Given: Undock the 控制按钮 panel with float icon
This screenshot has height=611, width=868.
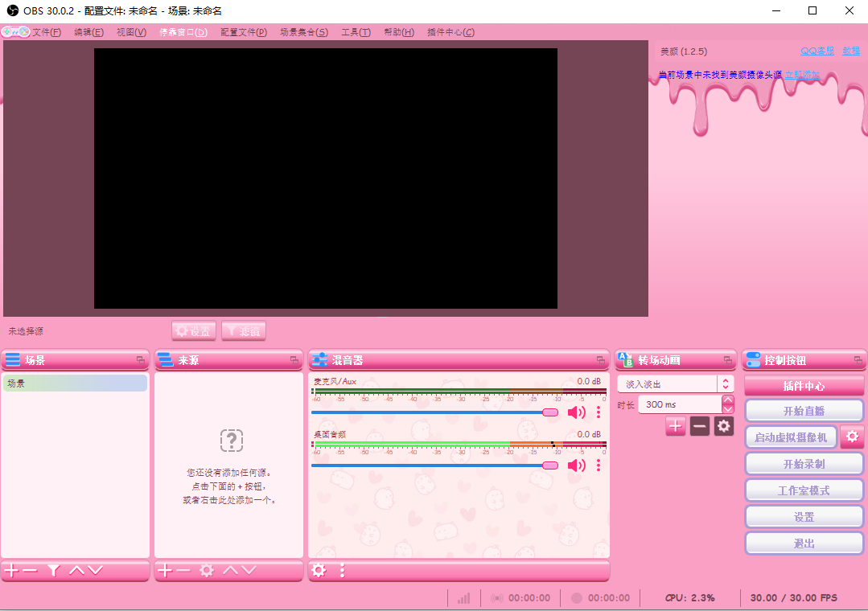Looking at the screenshot, I should [x=858, y=360].
